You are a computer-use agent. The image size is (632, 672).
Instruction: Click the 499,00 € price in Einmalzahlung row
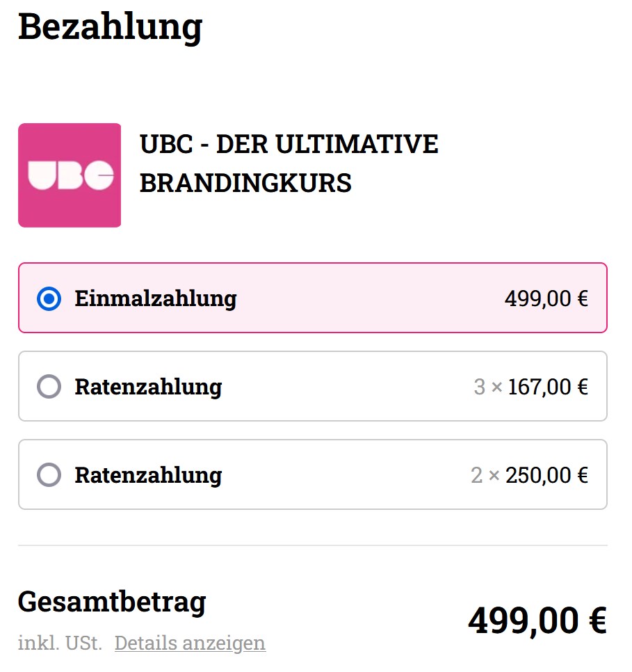[546, 298]
